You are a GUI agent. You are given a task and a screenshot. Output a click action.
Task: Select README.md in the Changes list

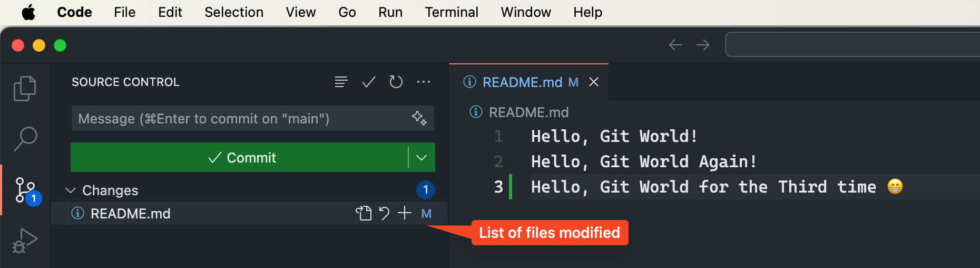tap(249, 213)
